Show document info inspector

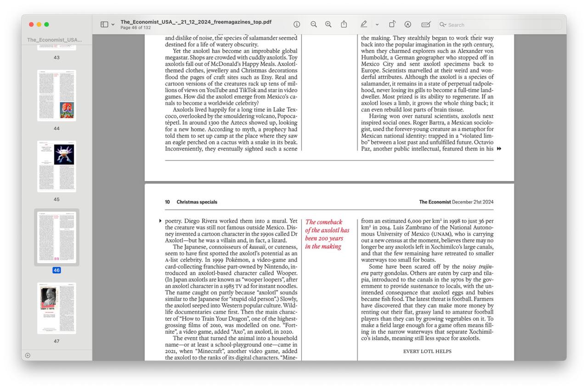297,24
